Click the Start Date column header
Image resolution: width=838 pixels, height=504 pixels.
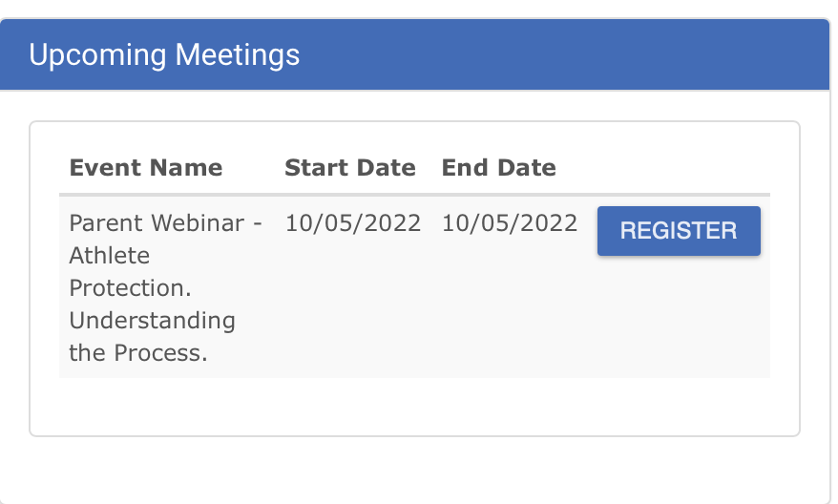[350, 168]
